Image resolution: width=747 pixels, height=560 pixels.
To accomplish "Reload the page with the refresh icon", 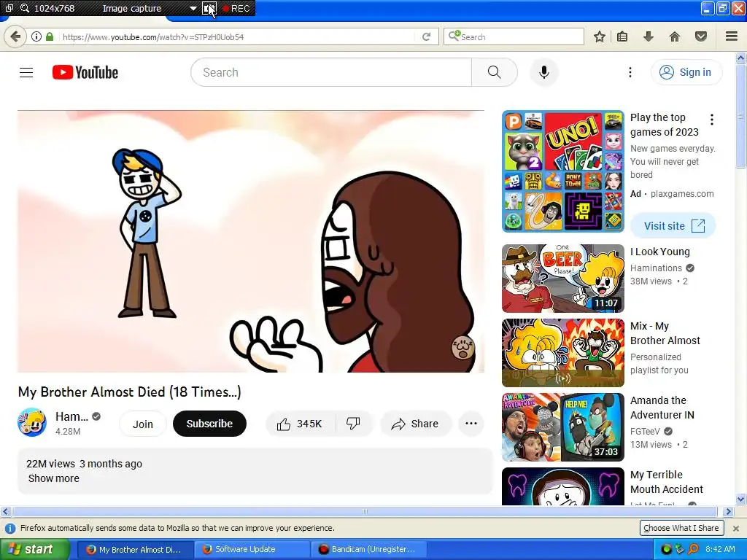I will click(x=426, y=36).
